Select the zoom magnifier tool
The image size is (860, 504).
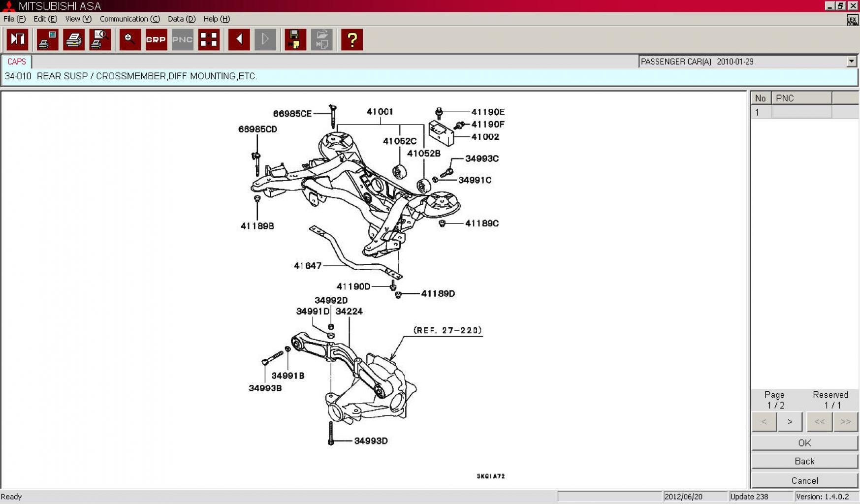[130, 39]
